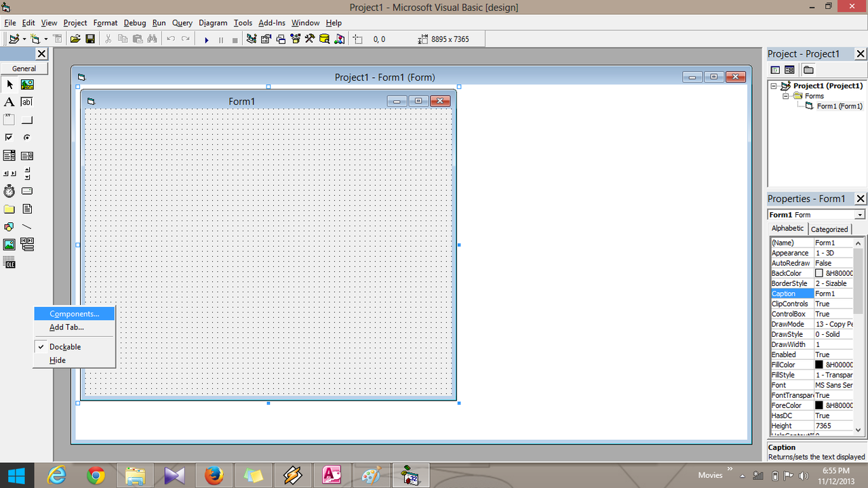This screenshot has height=488, width=868.
Task: Open the Object Browser toolbar icon
Action: [295, 39]
